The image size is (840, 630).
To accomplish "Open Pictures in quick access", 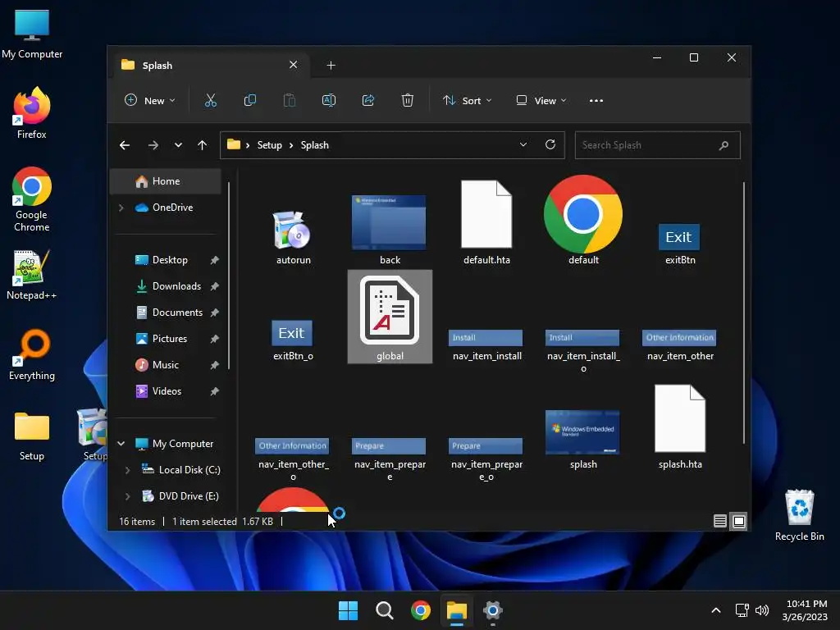I will click(169, 339).
